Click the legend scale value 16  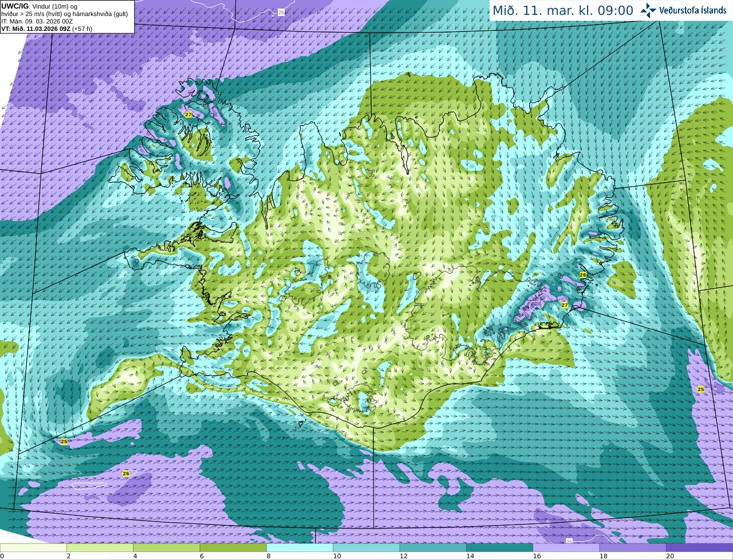point(537,556)
